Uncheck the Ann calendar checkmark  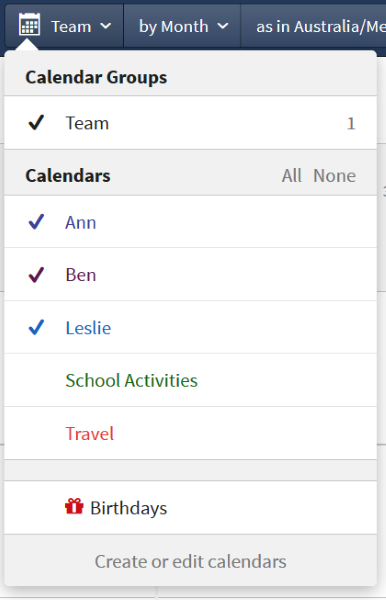tap(36, 222)
